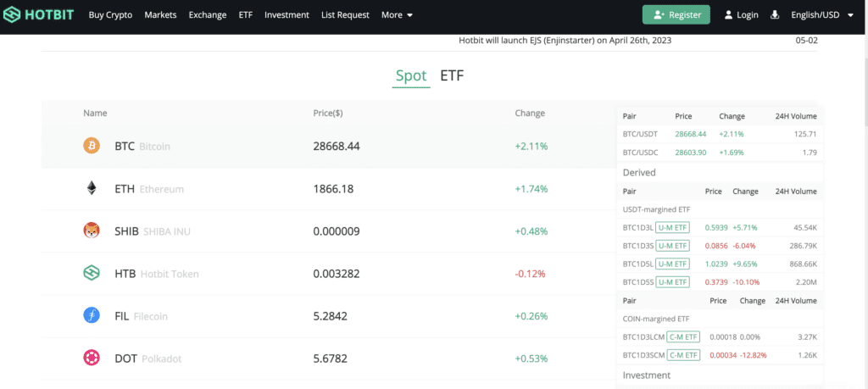Select the Spot tab
The width and height of the screenshot is (868, 389).
(411, 75)
